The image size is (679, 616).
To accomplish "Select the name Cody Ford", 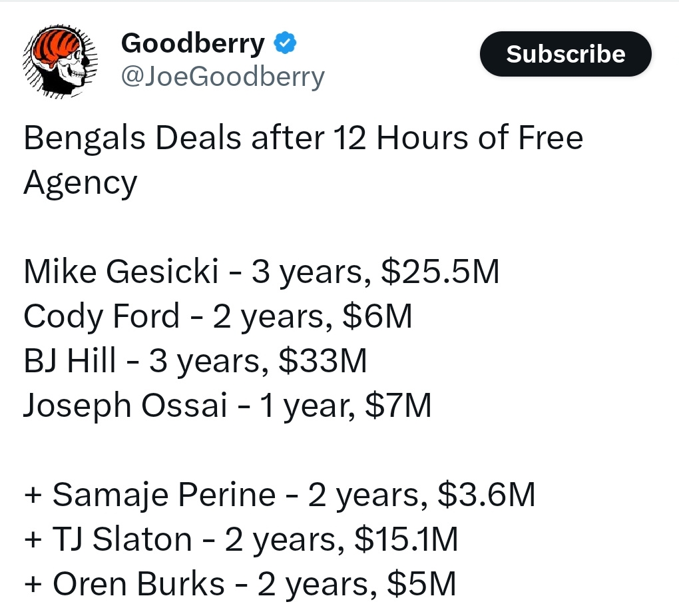I will 101,316.
